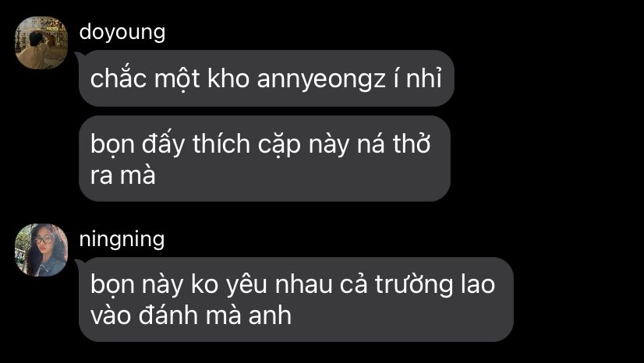
Task: Click the word 'thích' in the second bubble
Action: point(221,145)
